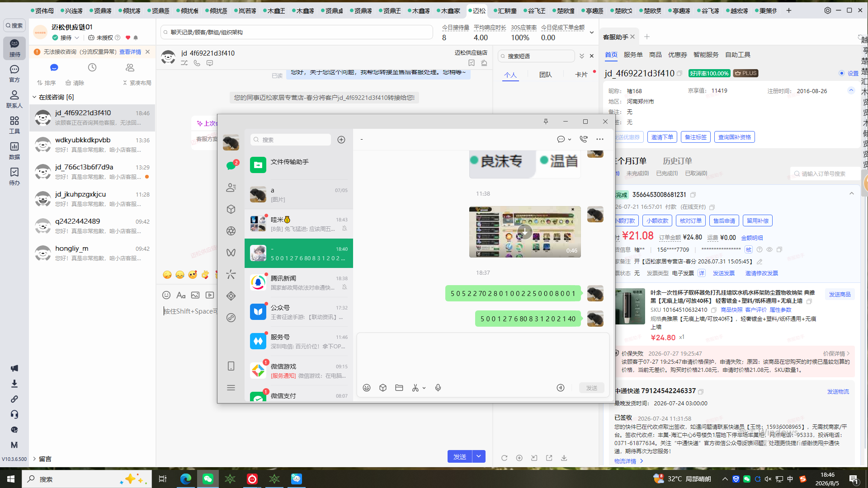
Task: Click the 查询国补资格 button
Action: [x=735, y=137]
